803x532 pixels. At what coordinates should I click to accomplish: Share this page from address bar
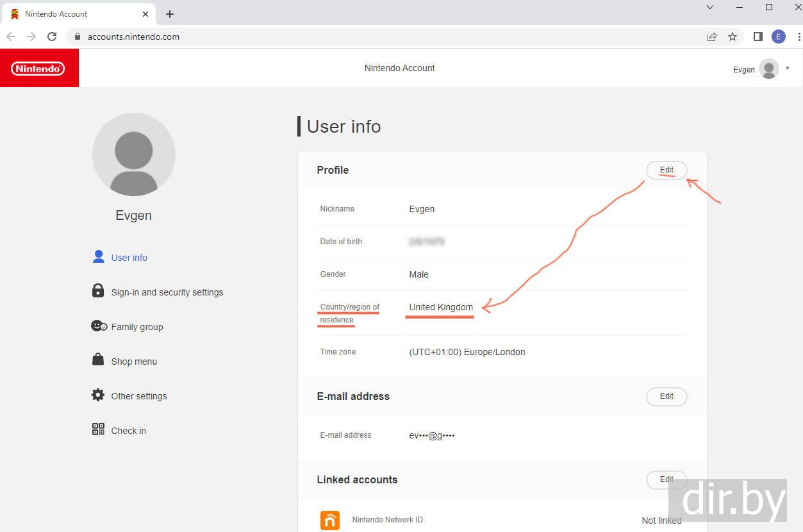coord(712,37)
